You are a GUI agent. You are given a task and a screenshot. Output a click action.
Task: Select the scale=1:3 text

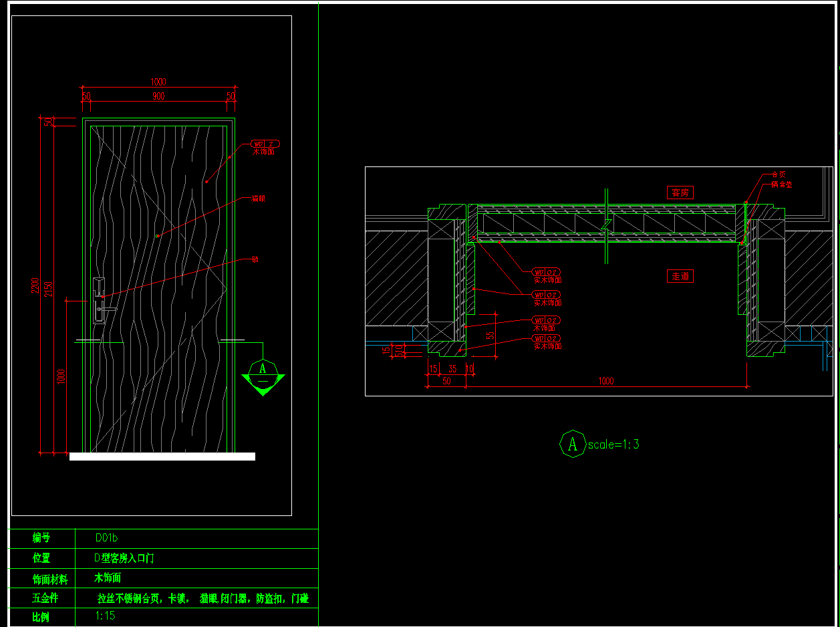point(613,445)
